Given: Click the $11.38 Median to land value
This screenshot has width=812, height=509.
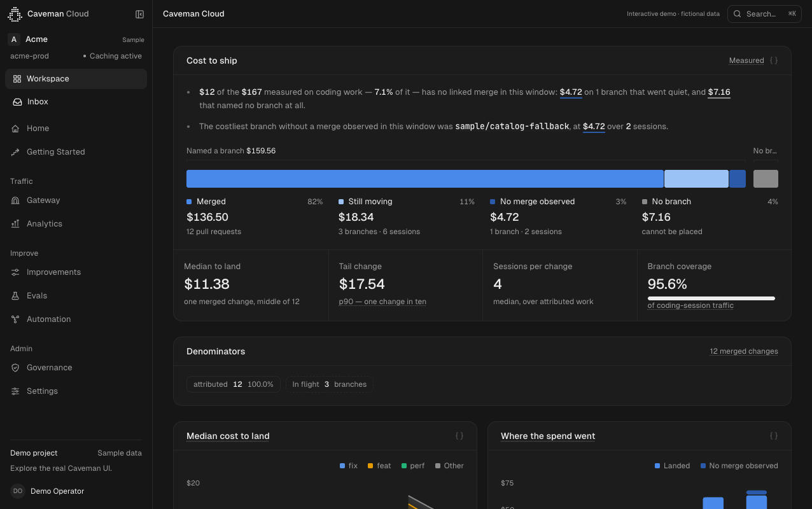Looking at the screenshot, I should pos(207,284).
